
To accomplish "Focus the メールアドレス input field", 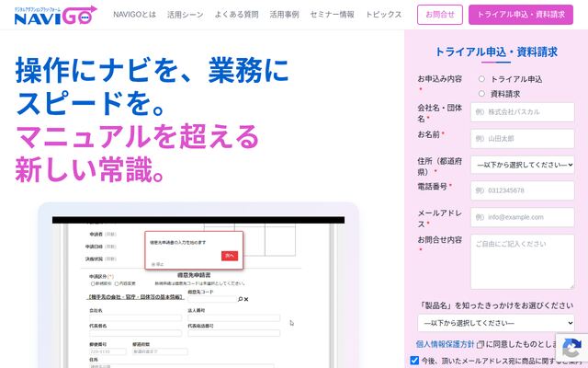I will [523, 217].
